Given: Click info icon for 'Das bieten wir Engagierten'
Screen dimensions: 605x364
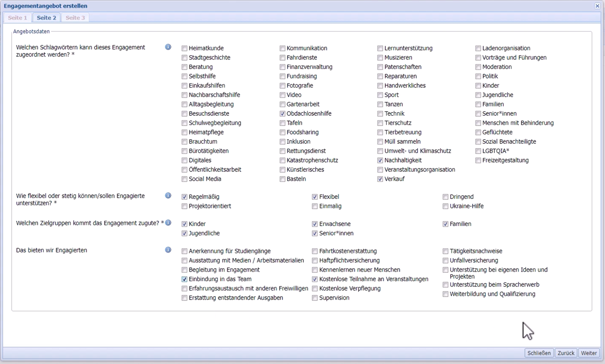Looking at the screenshot, I should click(x=168, y=250).
